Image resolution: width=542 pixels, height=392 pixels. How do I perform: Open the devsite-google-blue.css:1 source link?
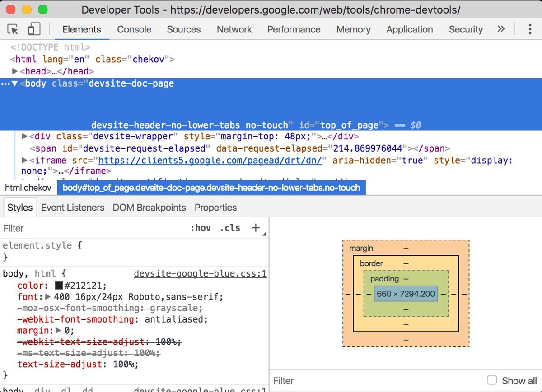click(200, 274)
